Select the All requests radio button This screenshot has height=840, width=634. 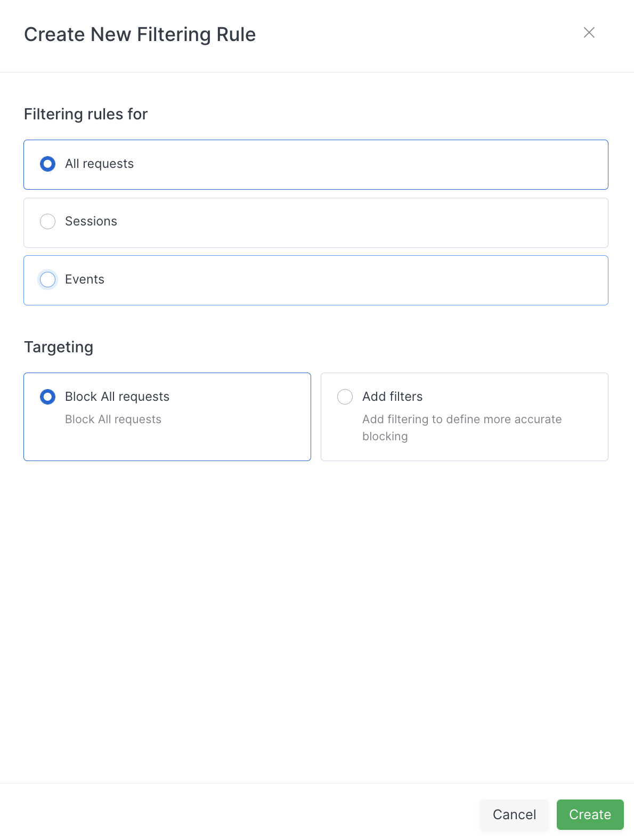click(48, 164)
